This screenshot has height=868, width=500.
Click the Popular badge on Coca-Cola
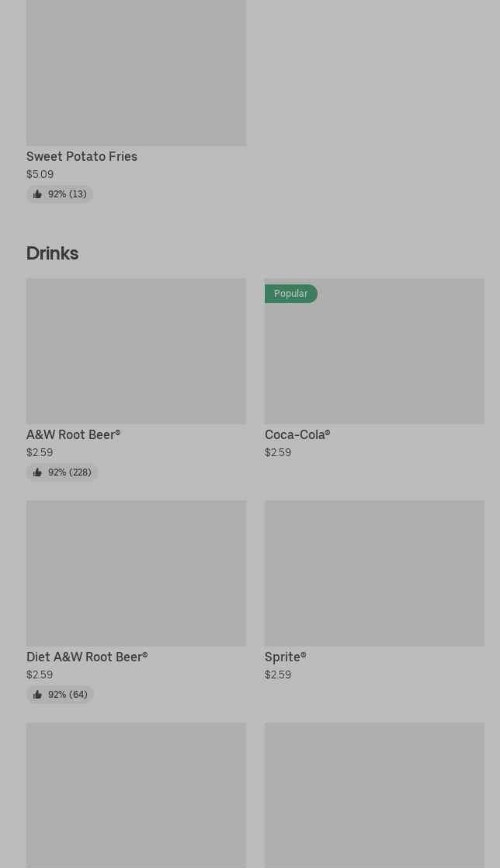point(291,294)
